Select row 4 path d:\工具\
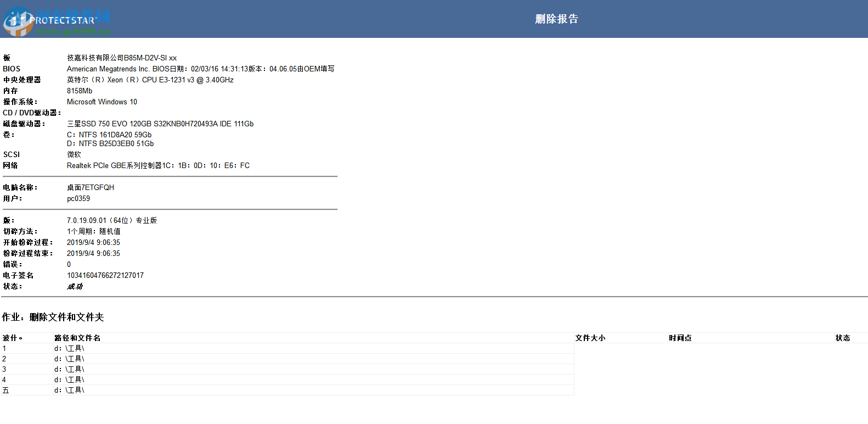The width and height of the screenshot is (868, 424). (x=69, y=380)
